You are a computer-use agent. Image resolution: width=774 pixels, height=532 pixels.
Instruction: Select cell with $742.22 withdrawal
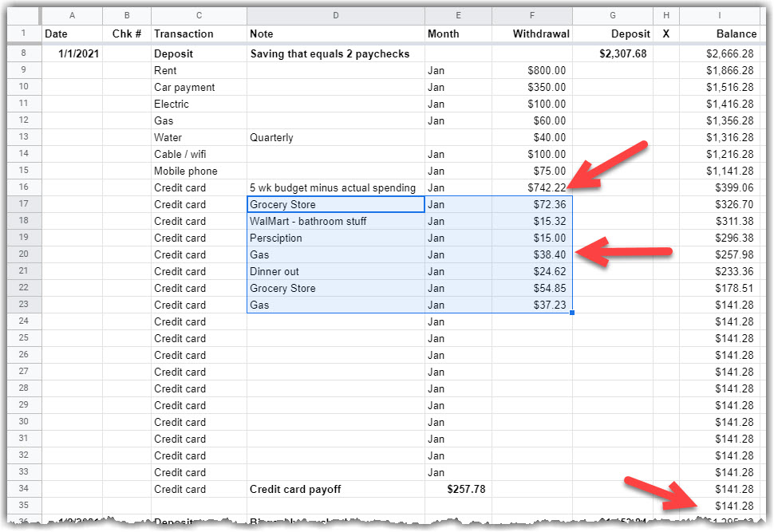pyautogui.click(x=531, y=187)
